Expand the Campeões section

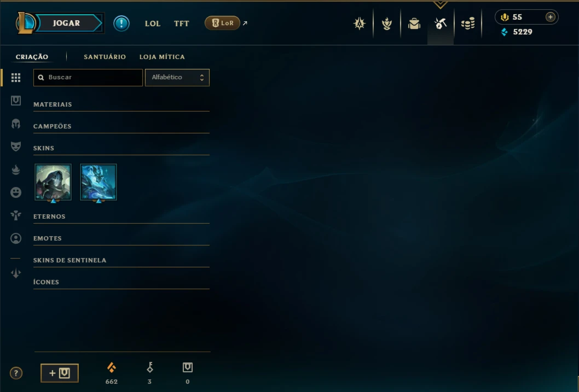click(121, 126)
